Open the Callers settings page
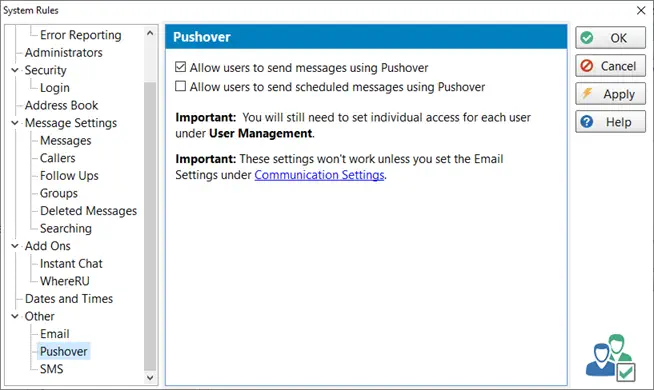 coord(58,158)
